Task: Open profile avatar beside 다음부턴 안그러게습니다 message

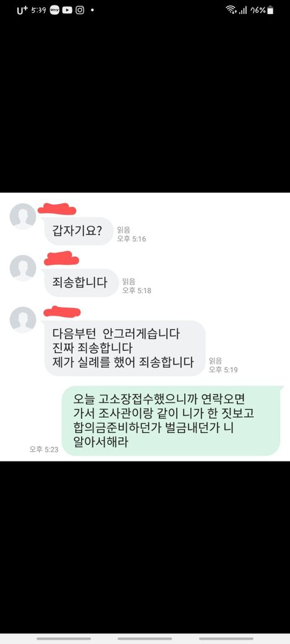Action: [x=22, y=320]
